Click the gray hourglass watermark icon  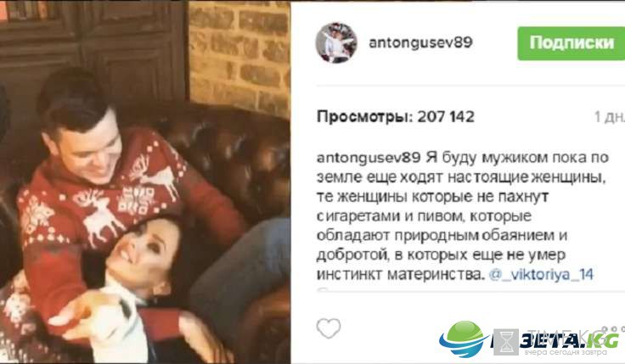(506, 342)
